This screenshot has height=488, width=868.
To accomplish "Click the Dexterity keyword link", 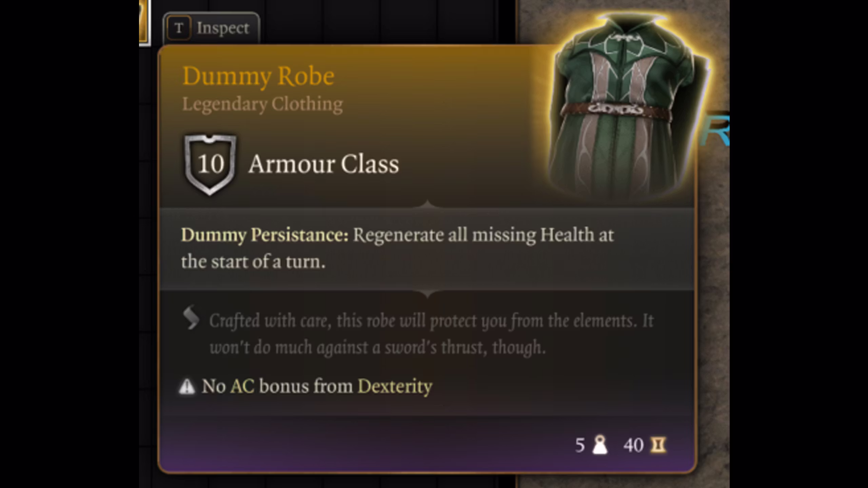I will (395, 387).
